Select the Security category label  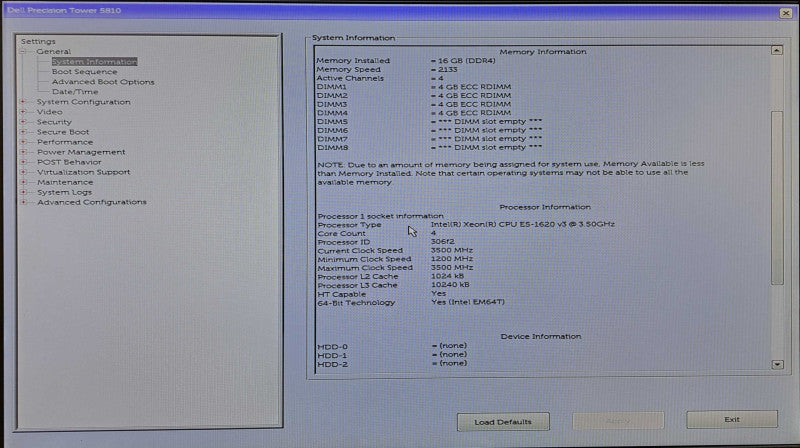coord(54,122)
